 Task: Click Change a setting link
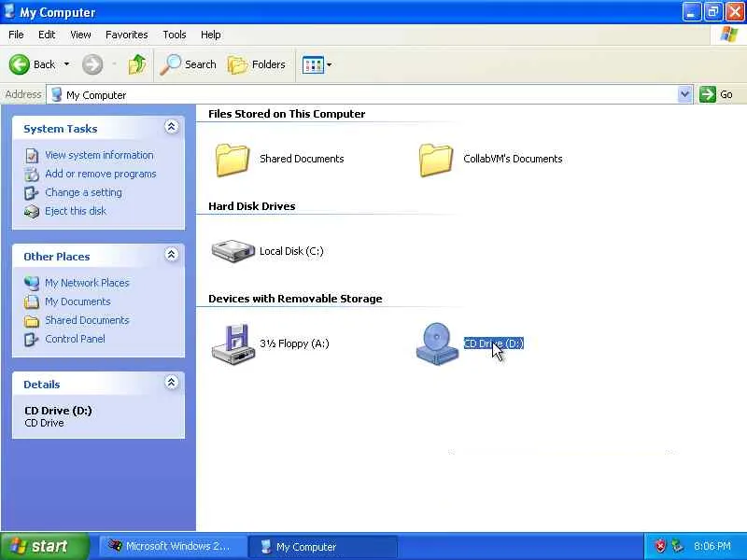point(83,192)
